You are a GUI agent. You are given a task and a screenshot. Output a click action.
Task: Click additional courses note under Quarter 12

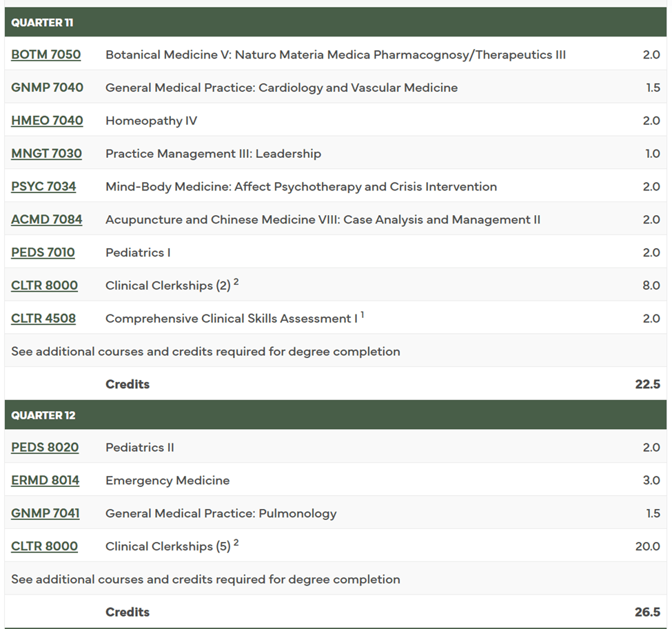(x=205, y=580)
